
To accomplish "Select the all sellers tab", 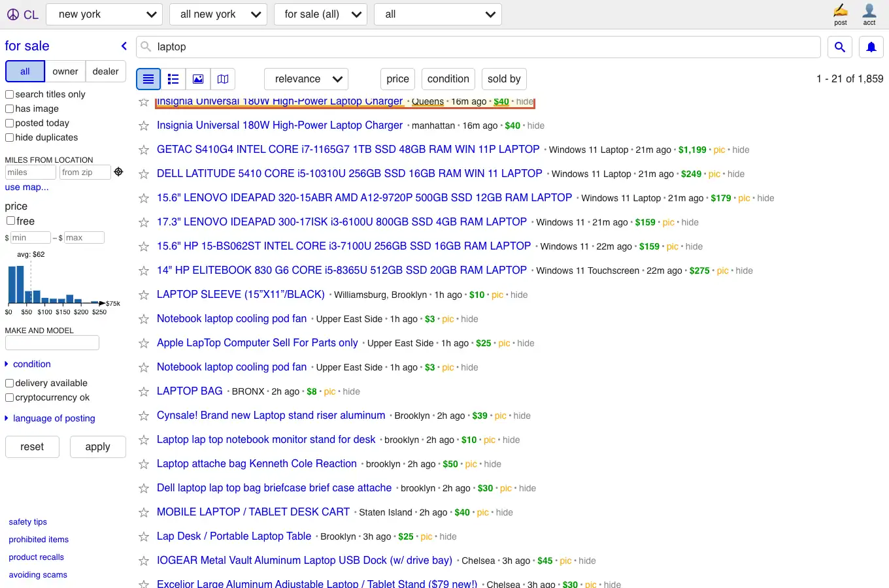I will [25, 71].
